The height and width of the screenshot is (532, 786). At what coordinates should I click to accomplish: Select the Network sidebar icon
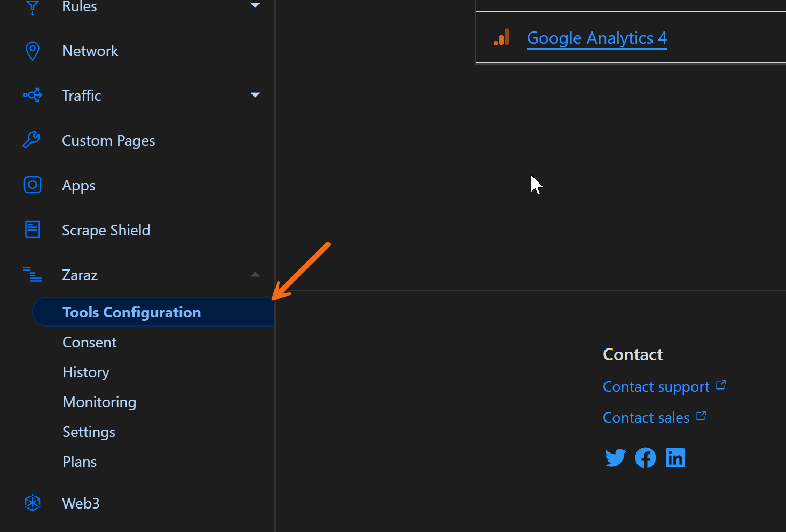click(32, 50)
